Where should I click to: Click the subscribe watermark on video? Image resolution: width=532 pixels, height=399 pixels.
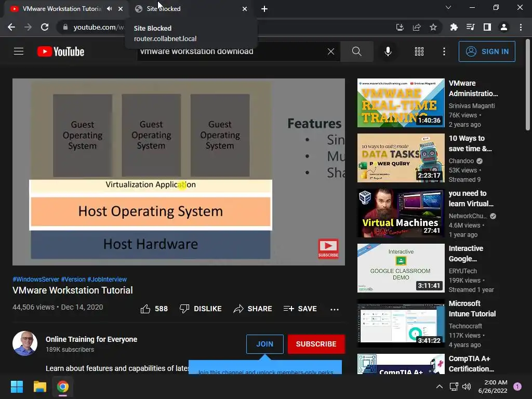[328, 249]
